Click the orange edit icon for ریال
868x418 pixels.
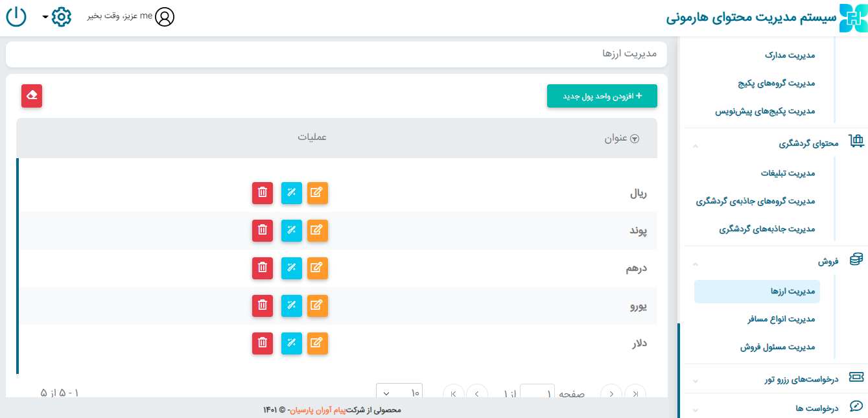point(317,192)
